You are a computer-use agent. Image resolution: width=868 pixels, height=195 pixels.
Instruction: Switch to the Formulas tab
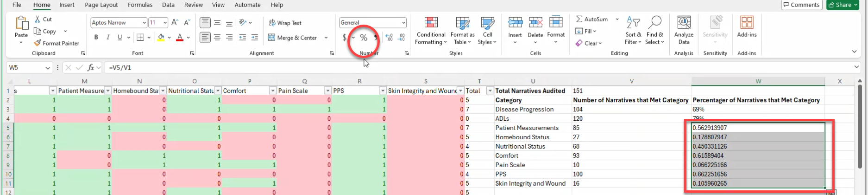tap(140, 5)
